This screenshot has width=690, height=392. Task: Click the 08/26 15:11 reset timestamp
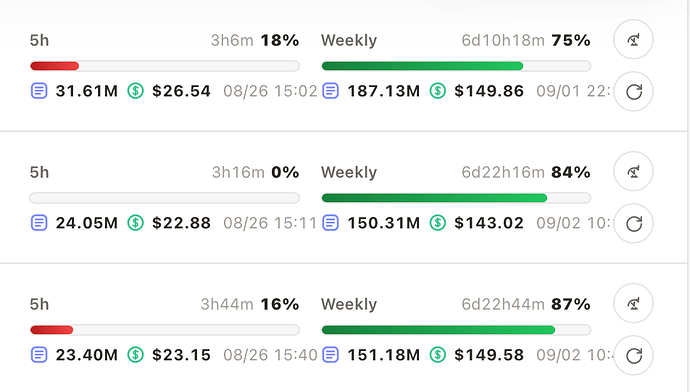[x=270, y=223]
